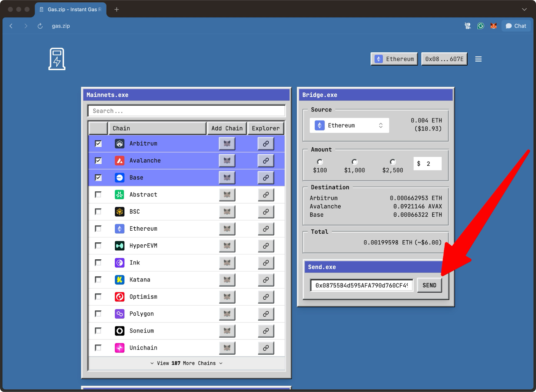Check the Abstract chain checkbox
The width and height of the screenshot is (536, 392).
pos(98,195)
